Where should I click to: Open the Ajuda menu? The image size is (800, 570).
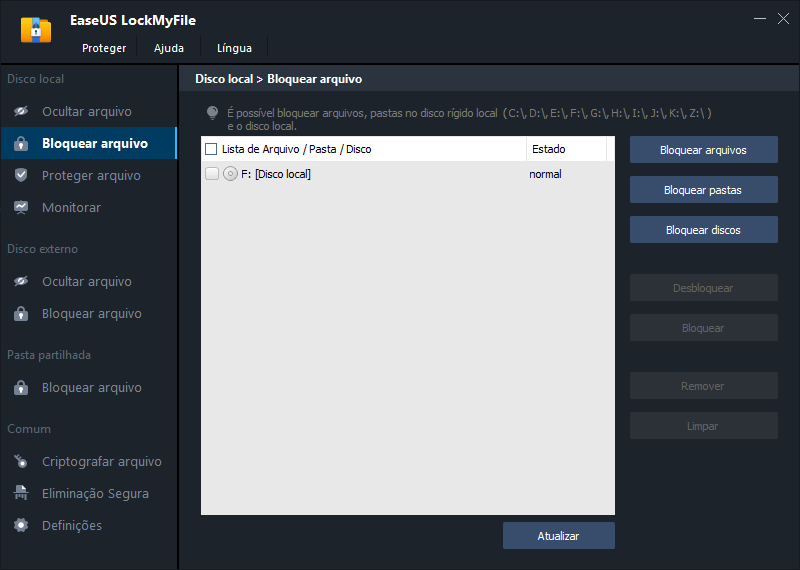click(x=169, y=48)
